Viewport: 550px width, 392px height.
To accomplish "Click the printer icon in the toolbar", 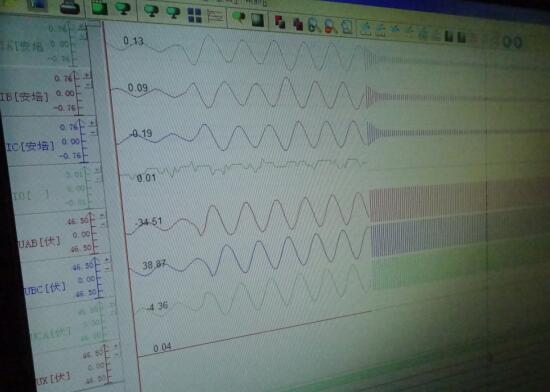I will (69, 7).
